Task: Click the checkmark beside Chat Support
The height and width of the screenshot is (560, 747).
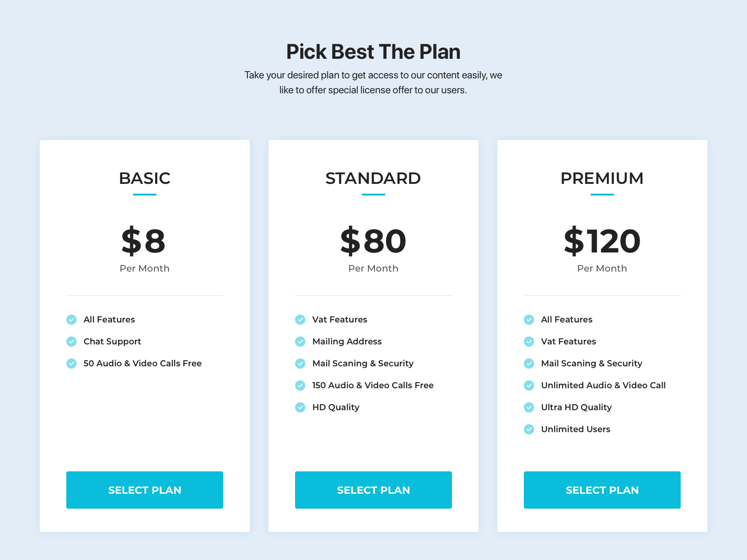Action: pyautogui.click(x=71, y=341)
